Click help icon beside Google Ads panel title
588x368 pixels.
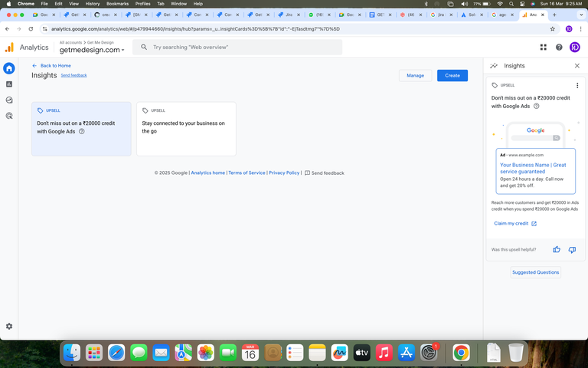[536, 106]
